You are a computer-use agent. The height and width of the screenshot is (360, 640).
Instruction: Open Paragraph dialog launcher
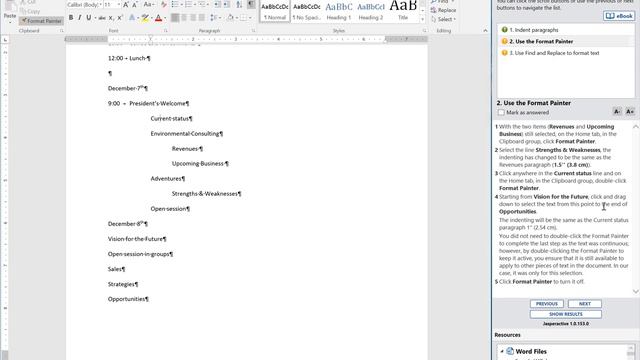253,31
